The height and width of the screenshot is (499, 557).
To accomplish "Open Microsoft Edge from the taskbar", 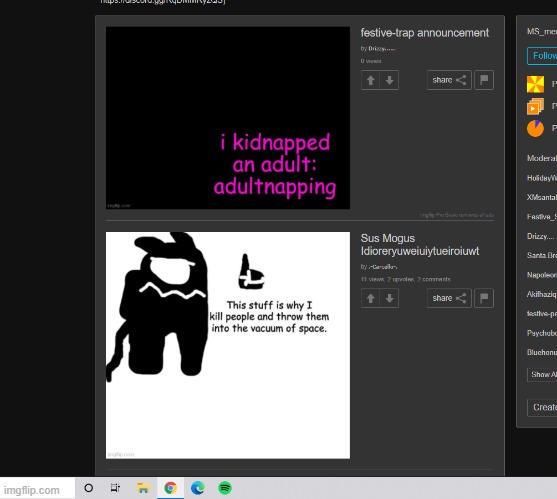I will [x=198, y=488].
